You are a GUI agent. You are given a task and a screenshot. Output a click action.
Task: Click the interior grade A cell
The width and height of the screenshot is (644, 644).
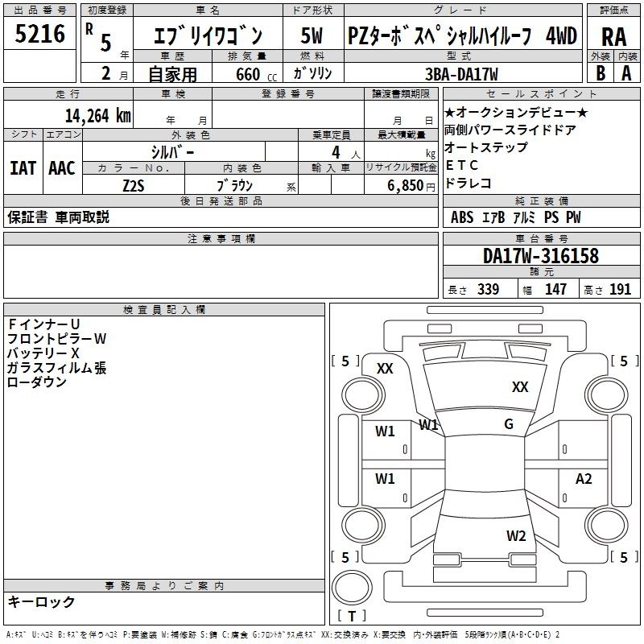(x=626, y=72)
